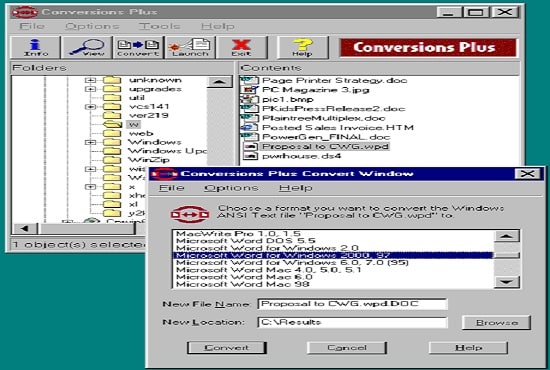This screenshot has width=550, height=370.
Task: Click the Cancel button
Action: (347, 348)
